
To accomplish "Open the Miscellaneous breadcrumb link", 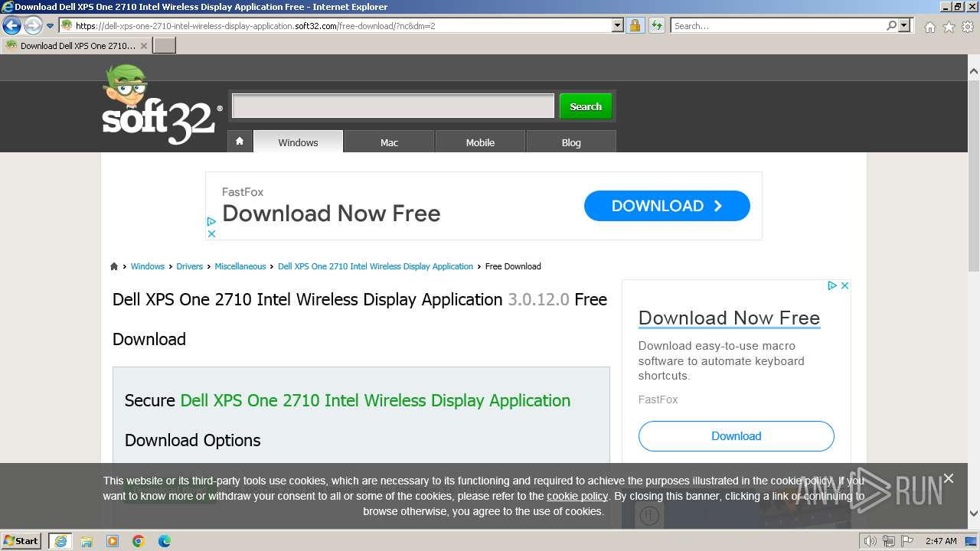I will click(x=240, y=266).
